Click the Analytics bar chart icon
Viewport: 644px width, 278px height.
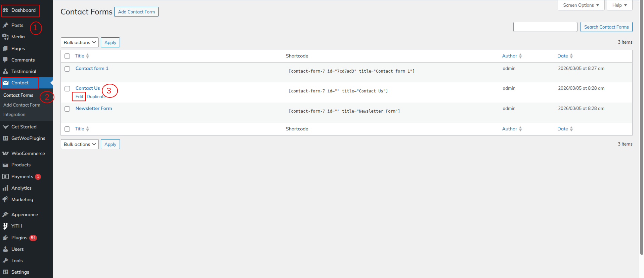pyautogui.click(x=5, y=188)
